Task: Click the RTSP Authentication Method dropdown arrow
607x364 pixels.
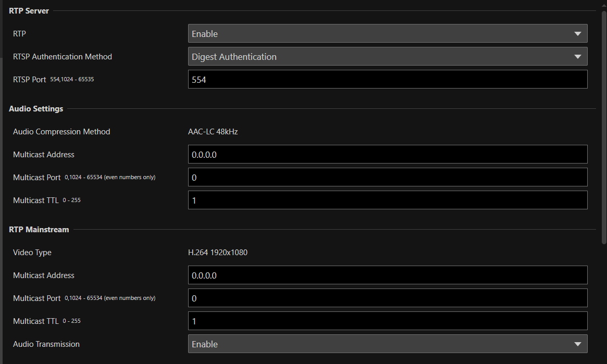Action: [x=577, y=56]
